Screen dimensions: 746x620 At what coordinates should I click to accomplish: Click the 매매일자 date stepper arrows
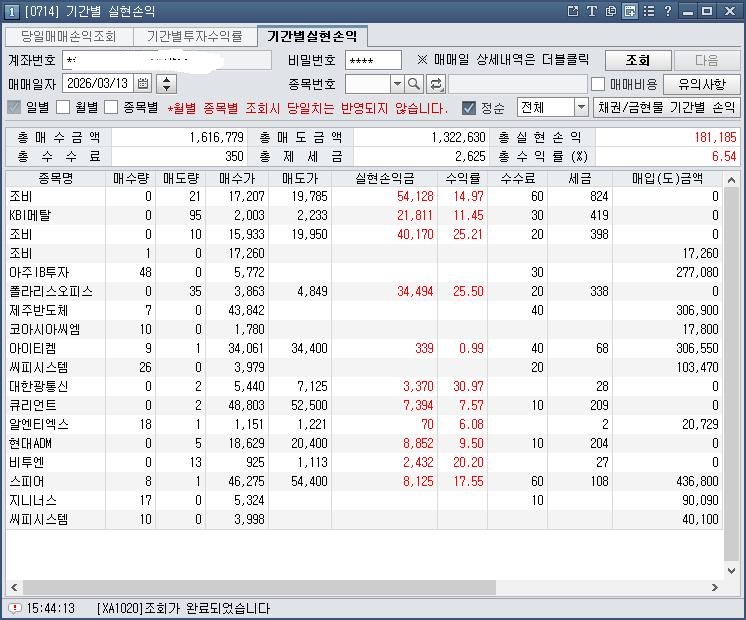point(166,83)
